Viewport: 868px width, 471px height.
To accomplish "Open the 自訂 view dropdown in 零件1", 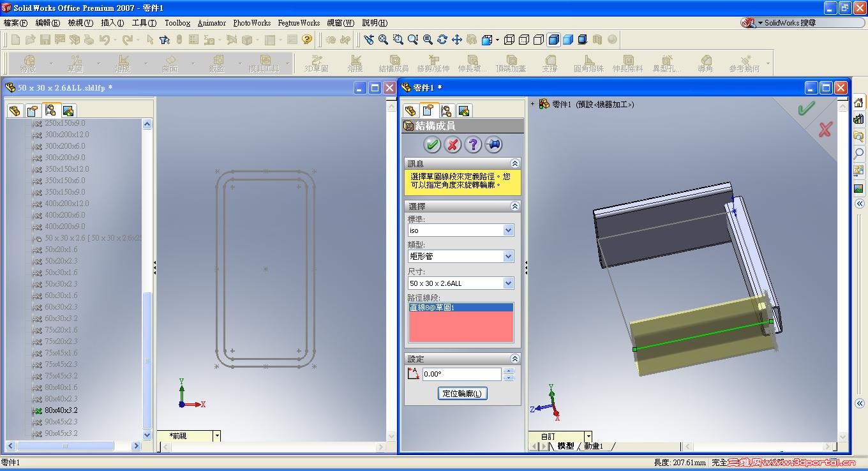I will click(588, 437).
